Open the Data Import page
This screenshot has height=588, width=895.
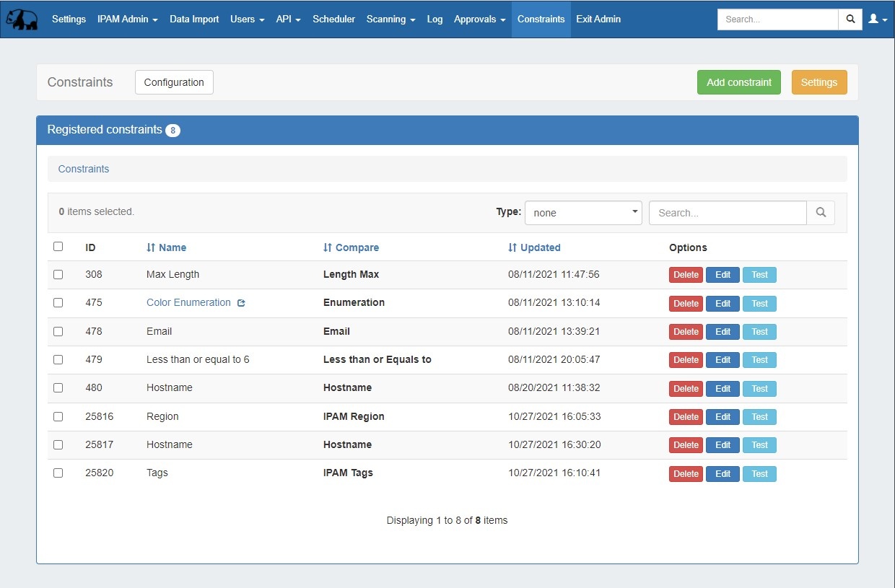pyautogui.click(x=194, y=19)
